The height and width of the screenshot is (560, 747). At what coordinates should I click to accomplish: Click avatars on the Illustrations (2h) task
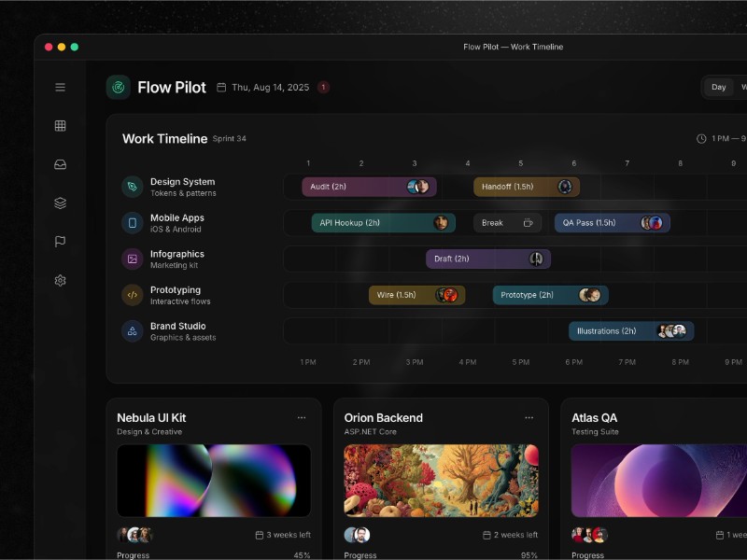[671, 331]
